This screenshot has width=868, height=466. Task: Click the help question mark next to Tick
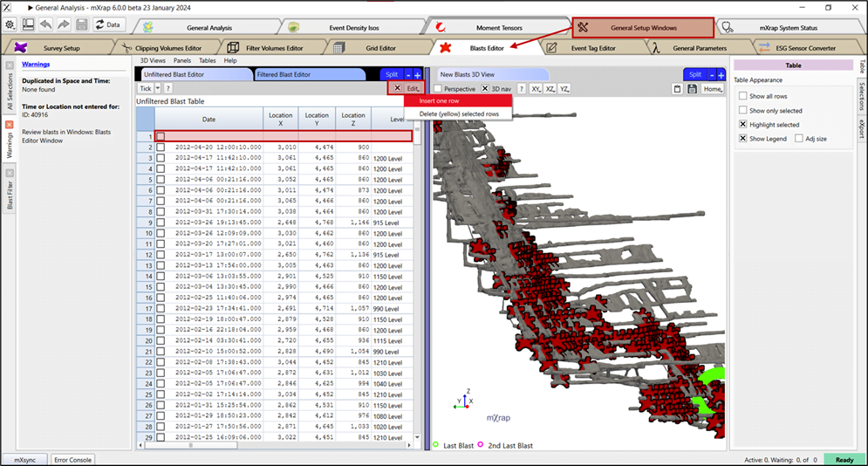(x=167, y=89)
